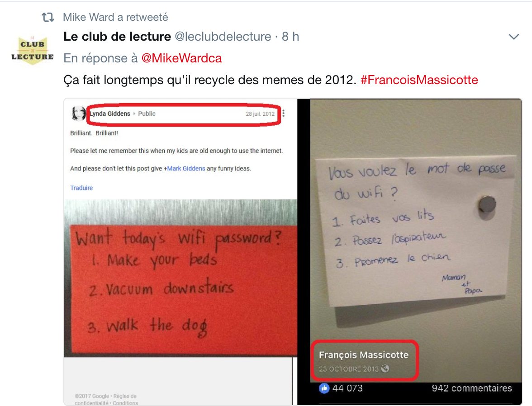The image size is (532, 406).
Task: Click the Traduire link
Action: (81, 188)
